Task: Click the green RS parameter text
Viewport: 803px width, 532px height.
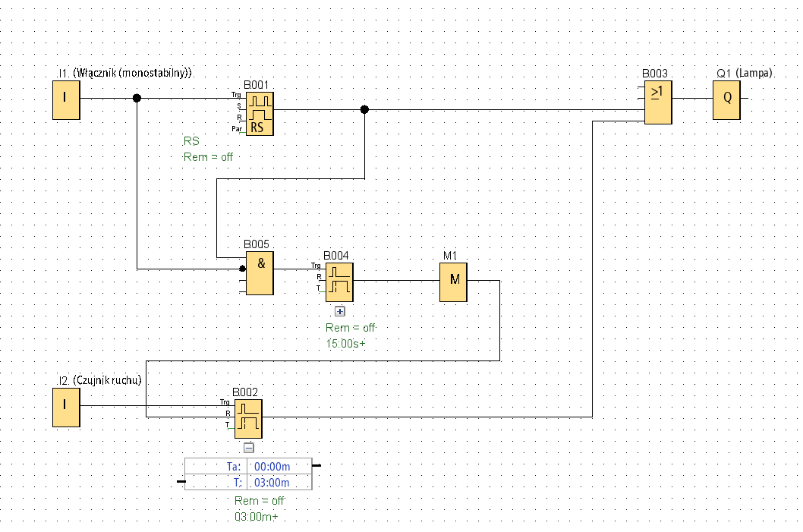Action: (191, 141)
